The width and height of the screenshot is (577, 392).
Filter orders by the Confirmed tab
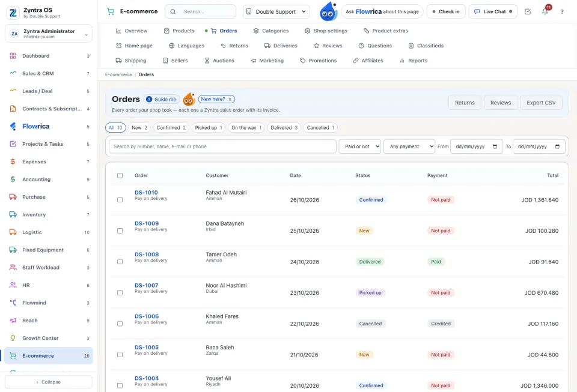pos(171,128)
